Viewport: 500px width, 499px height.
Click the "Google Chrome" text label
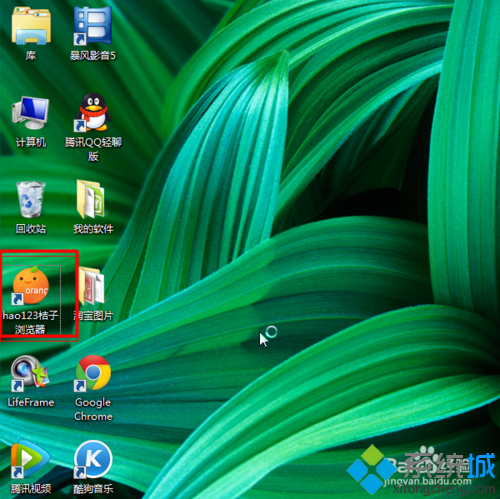pyautogui.click(x=93, y=409)
